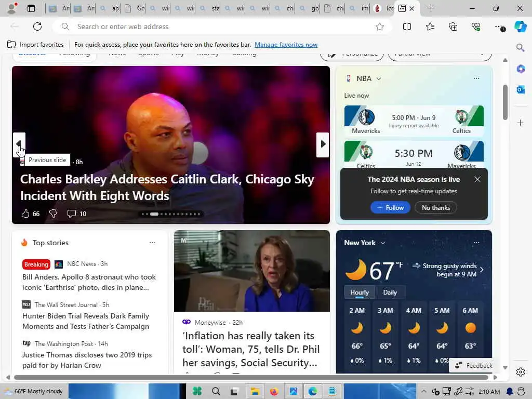
Task: Add this page to favorites (star)
Action: 380,26
